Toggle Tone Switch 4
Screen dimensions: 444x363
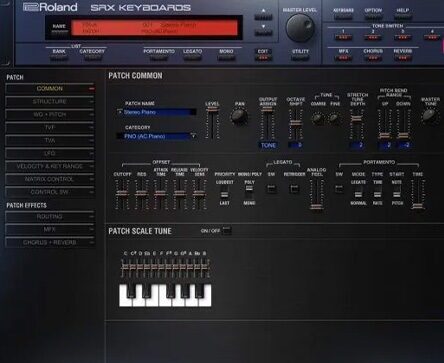click(432, 38)
